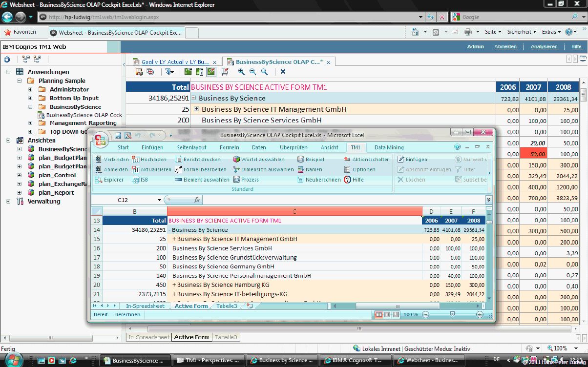Select Normal view in Excel status bar
Screen dimensions: 588x367
tap(378, 315)
